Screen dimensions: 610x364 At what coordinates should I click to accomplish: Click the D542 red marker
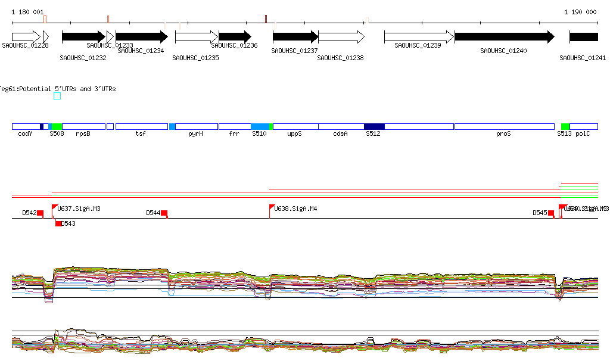coord(40,213)
